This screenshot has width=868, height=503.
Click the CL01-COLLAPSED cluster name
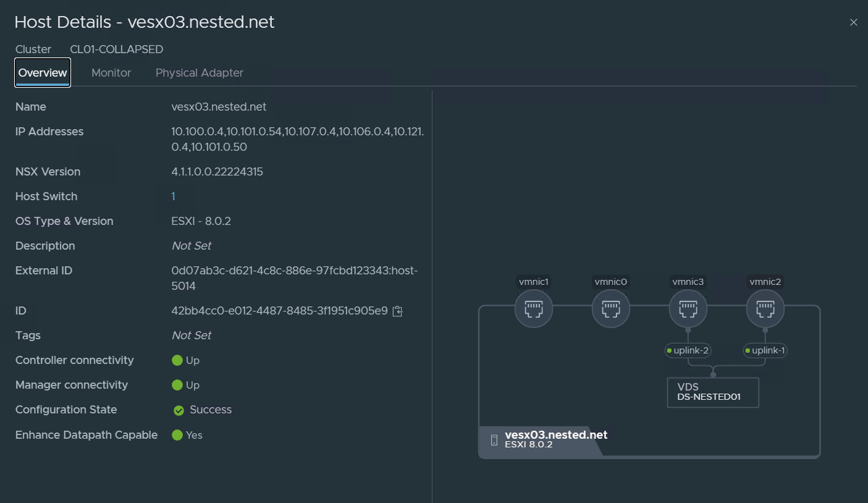coord(116,49)
